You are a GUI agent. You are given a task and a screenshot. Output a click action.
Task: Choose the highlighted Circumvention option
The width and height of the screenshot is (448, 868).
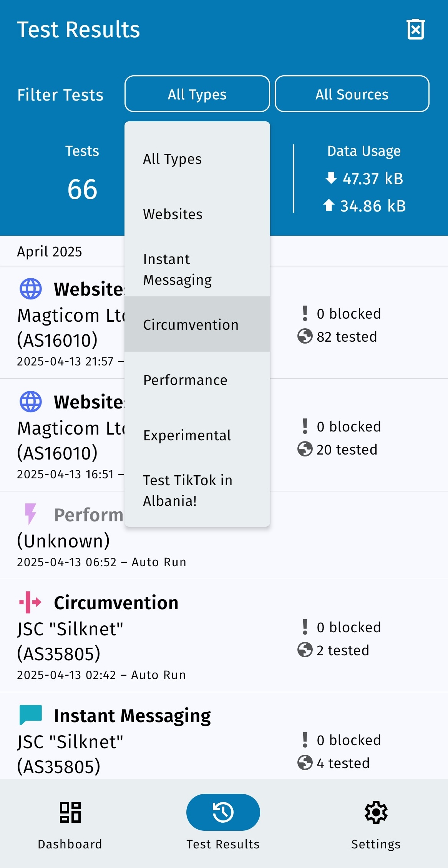point(191,325)
